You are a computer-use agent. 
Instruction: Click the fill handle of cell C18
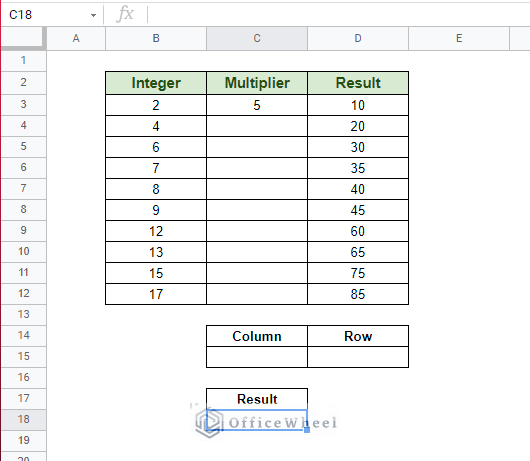click(307, 430)
